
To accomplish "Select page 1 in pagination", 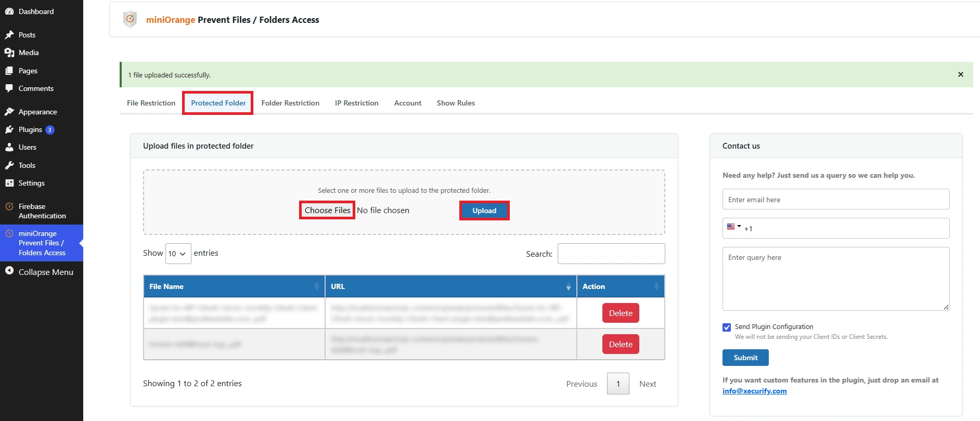I will pos(618,384).
